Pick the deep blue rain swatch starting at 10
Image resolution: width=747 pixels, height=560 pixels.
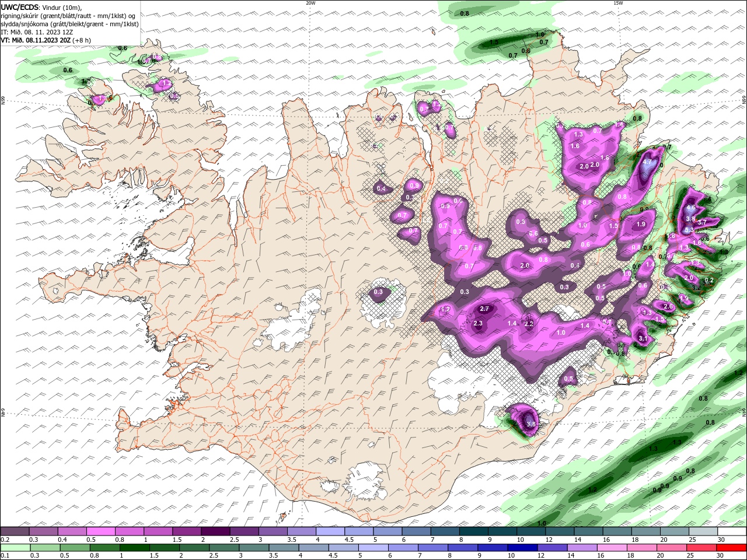(521, 548)
